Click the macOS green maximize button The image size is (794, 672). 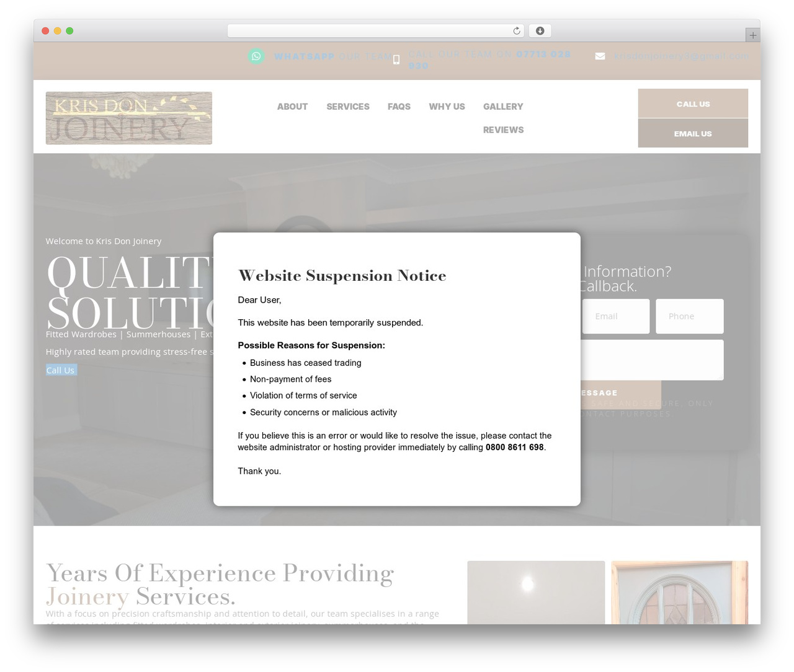pos(69,31)
